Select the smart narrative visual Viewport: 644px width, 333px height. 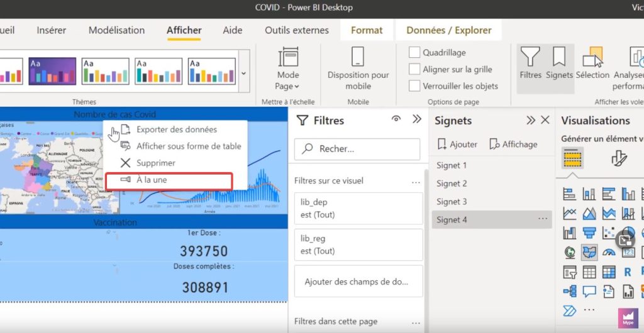pyautogui.click(x=609, y=292)
